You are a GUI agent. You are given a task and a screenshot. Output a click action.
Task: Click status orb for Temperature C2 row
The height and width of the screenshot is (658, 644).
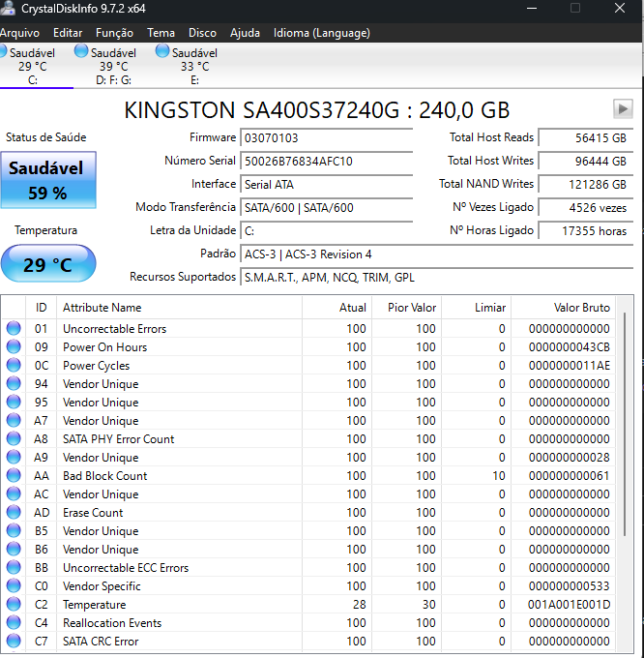14,604
